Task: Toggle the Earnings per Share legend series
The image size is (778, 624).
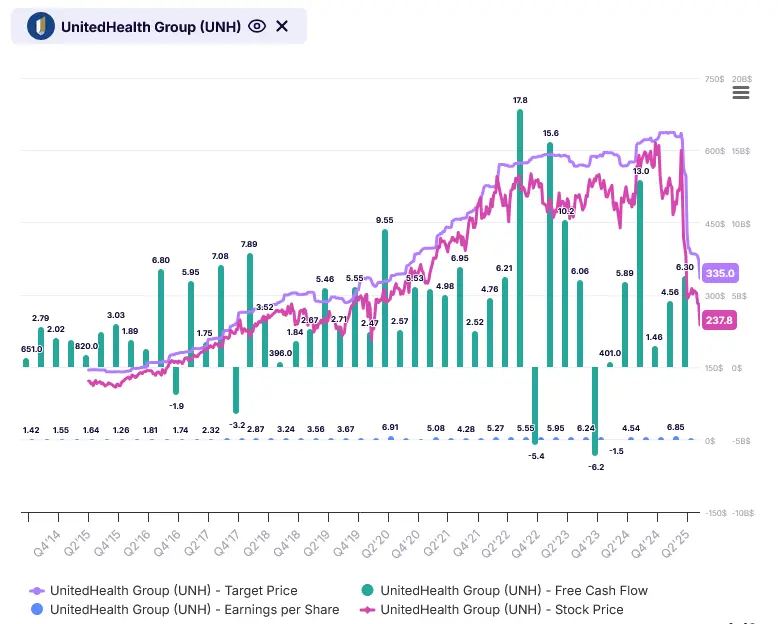Action: [x=185, y=610]
